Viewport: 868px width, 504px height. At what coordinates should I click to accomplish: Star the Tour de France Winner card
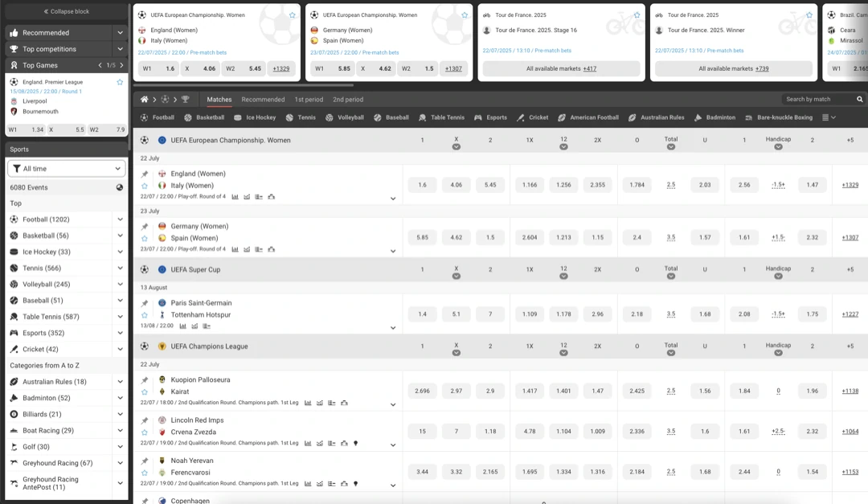(x=809, y=15)
